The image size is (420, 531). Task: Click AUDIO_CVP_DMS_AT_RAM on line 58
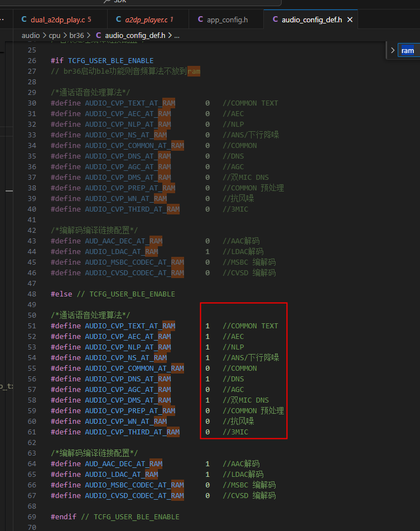[128, 400]
